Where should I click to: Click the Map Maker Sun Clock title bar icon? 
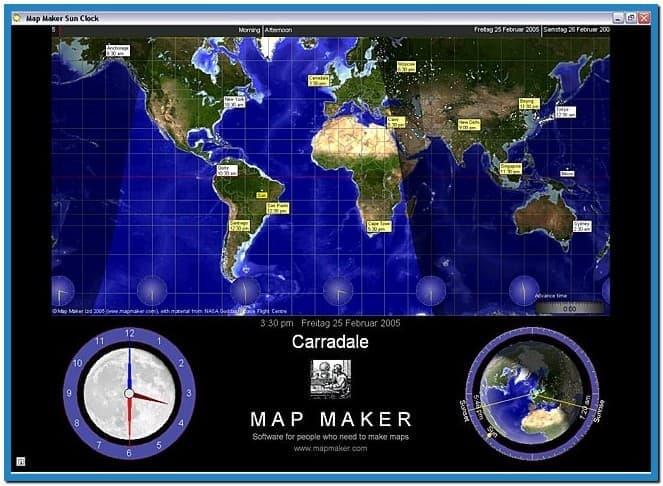[x=17, y=18]
